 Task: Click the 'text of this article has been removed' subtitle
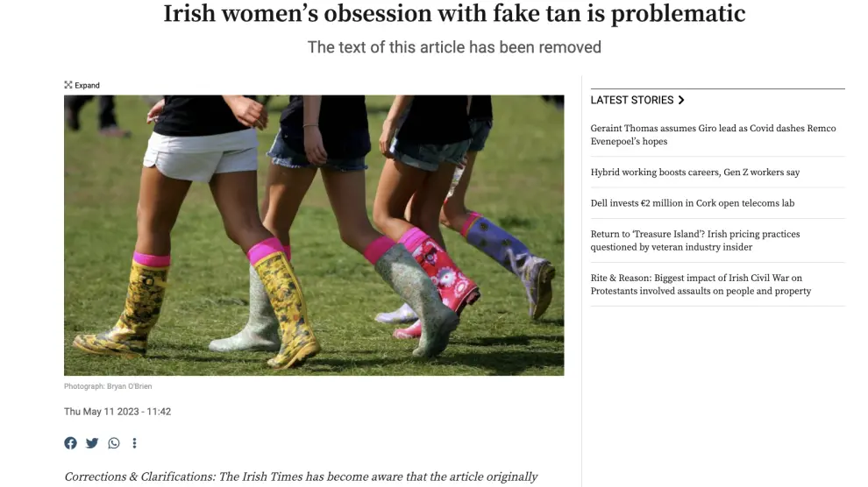click(x=454, y=47)
